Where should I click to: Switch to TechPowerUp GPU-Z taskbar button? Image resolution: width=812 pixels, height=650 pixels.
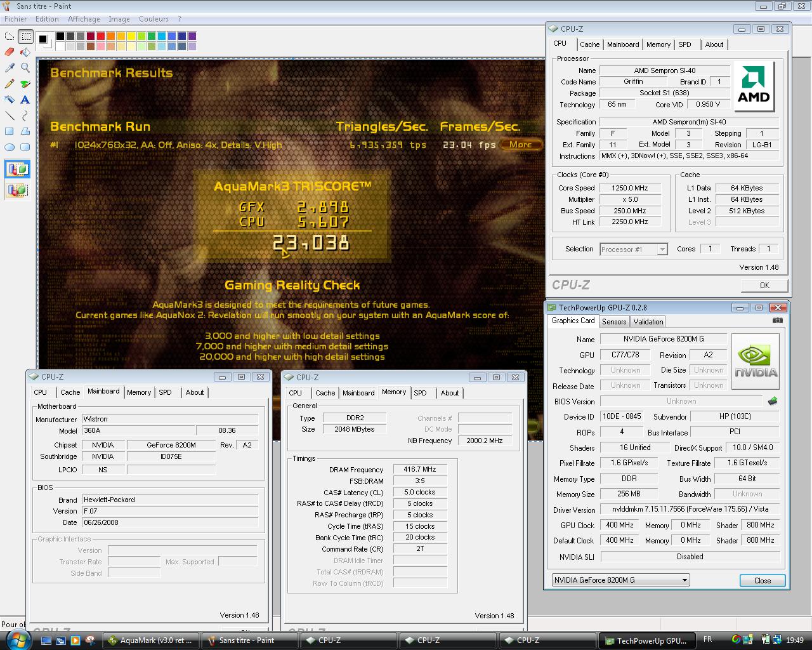click(x=647, y=640)
